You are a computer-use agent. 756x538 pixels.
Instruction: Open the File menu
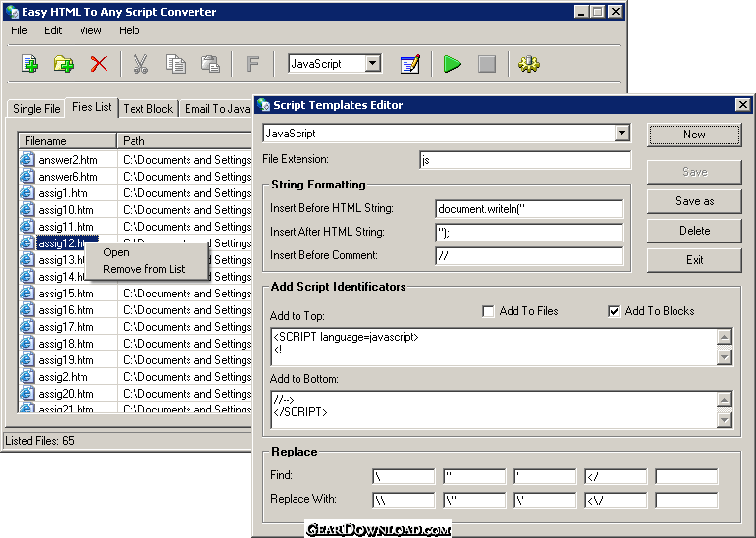19,30
